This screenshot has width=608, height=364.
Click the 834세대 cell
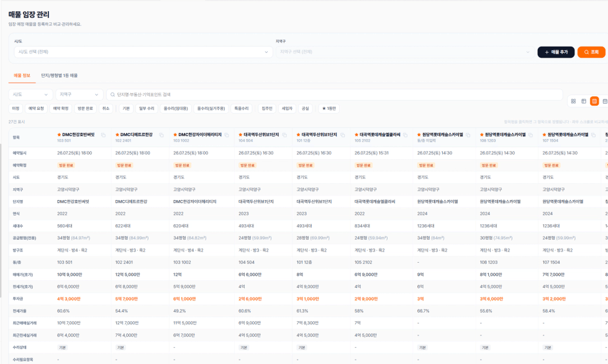[362, 226]
